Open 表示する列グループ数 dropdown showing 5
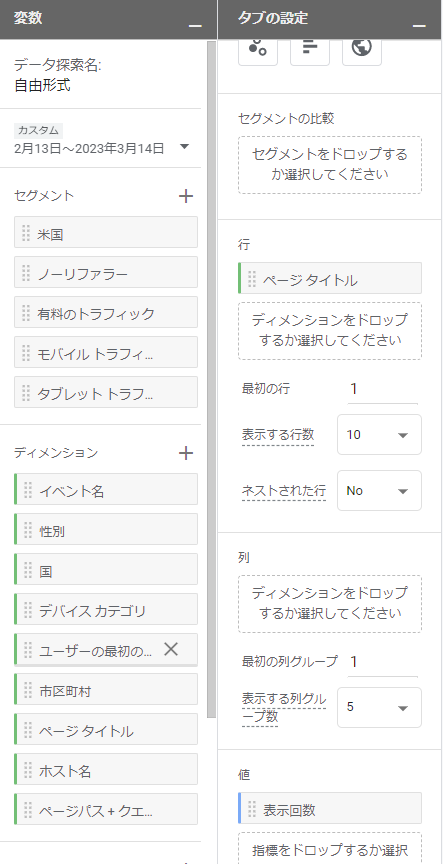The image size is (443, 865). pos(380,707)
